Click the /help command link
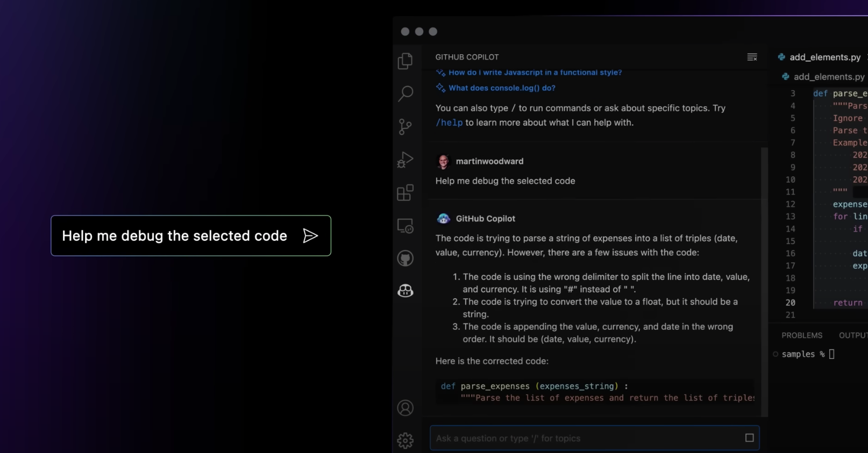Screen dimensions: 868x453 coord(449,123)
